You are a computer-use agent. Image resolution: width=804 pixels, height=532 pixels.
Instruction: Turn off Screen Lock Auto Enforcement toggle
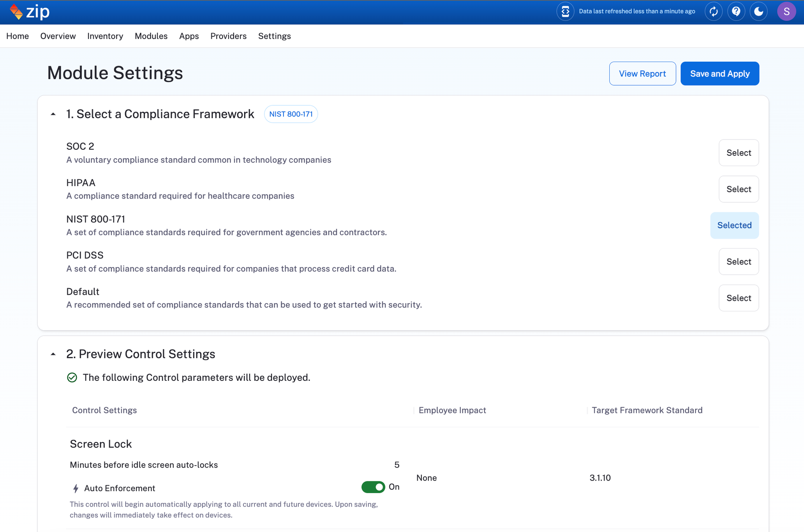click(373, 487)
